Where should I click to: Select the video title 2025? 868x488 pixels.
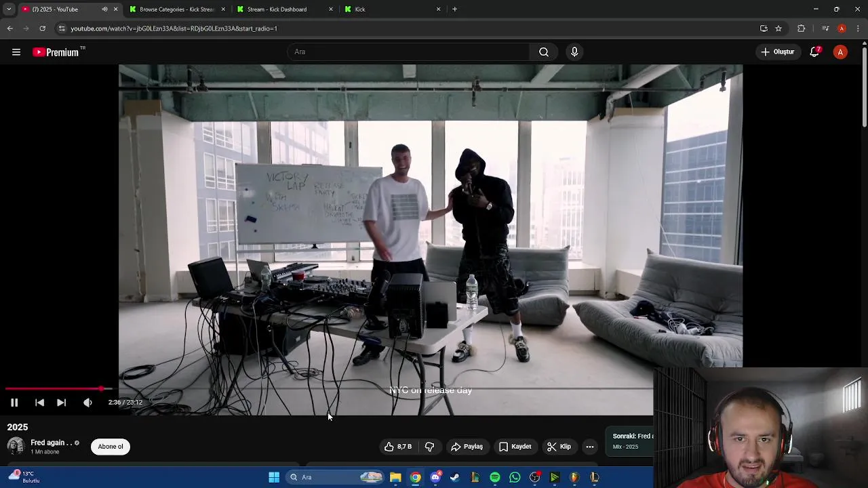pyautogui.click(x=18, y=427)
